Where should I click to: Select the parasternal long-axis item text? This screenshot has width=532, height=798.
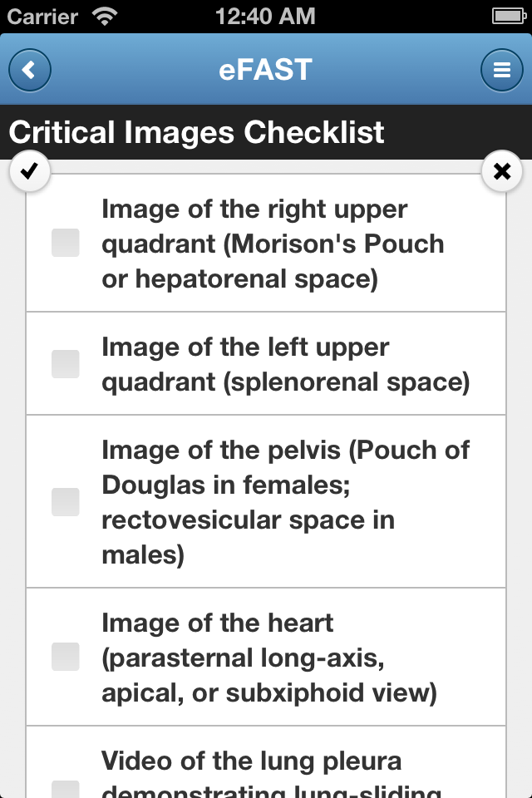(x=269, y=658)
